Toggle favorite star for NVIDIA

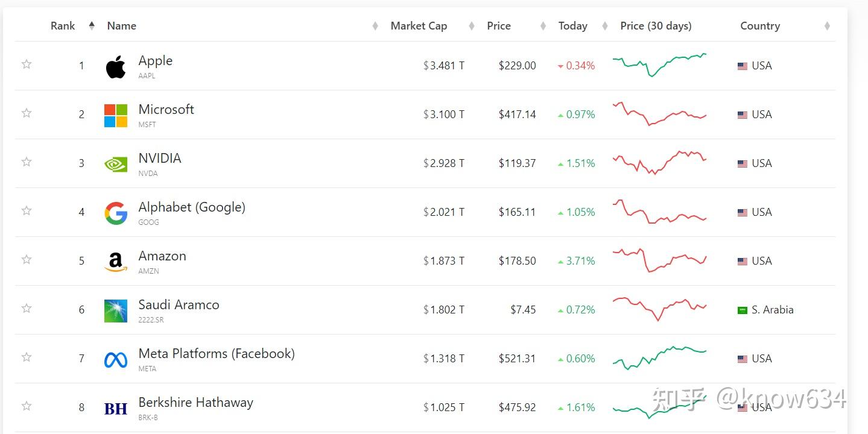point(27,162)
